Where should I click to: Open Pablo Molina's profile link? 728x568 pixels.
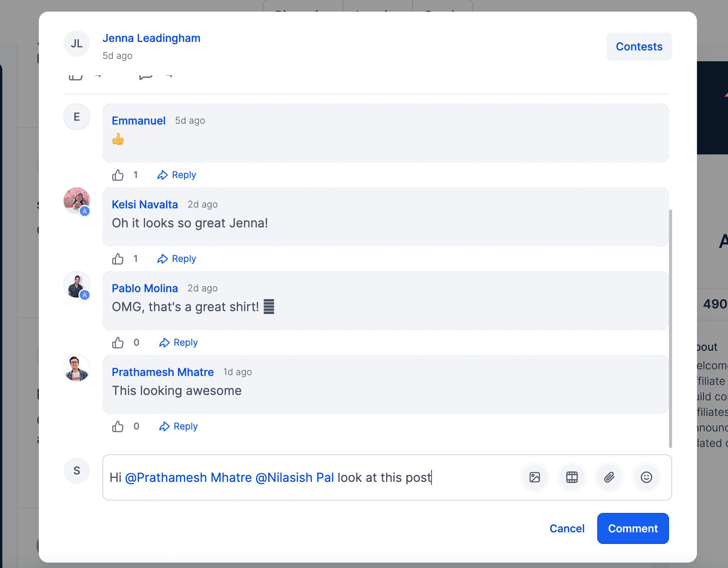(145, 288)
